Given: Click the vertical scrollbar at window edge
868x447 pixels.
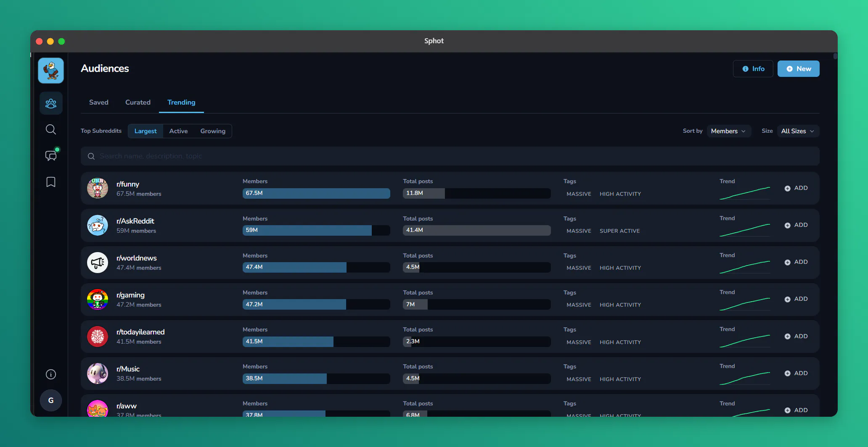Looking at the screenshot, I should [x=835, y=56].
